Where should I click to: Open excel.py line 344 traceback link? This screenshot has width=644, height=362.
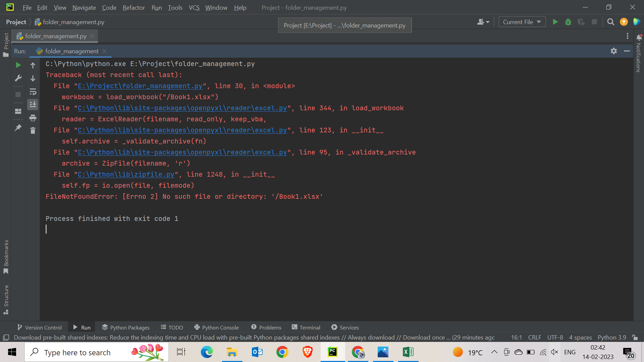click(x=182, y=108)
